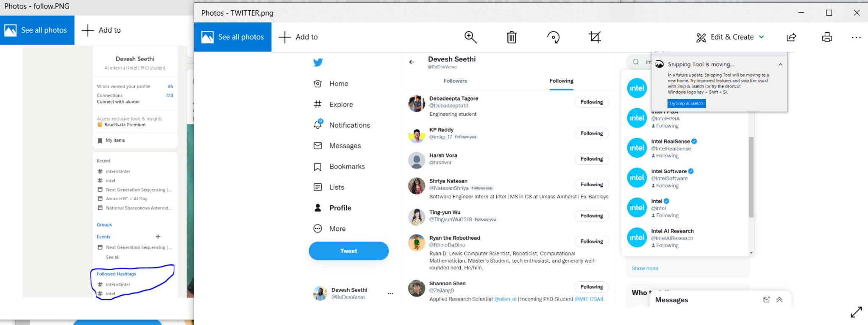Click See all photos in TWITTER.png window
The image size is (868, 325).
pyautogui.click(x=233, y=37)
